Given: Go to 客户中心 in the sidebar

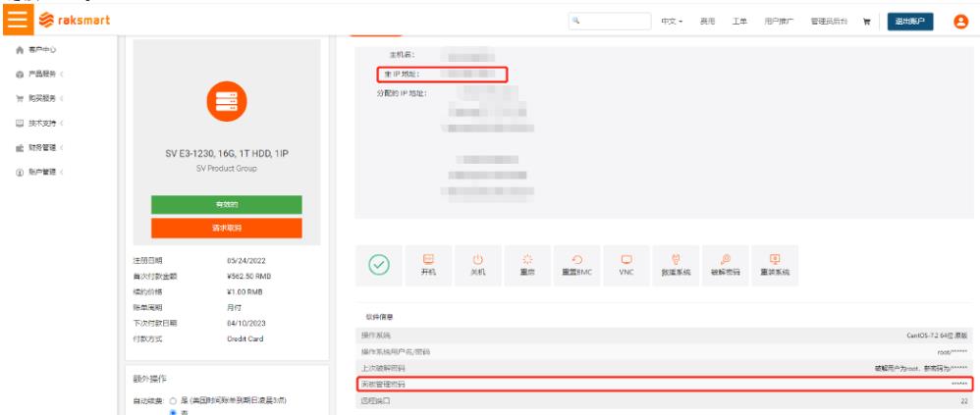Looking at the screenshot, I should 42,49.
